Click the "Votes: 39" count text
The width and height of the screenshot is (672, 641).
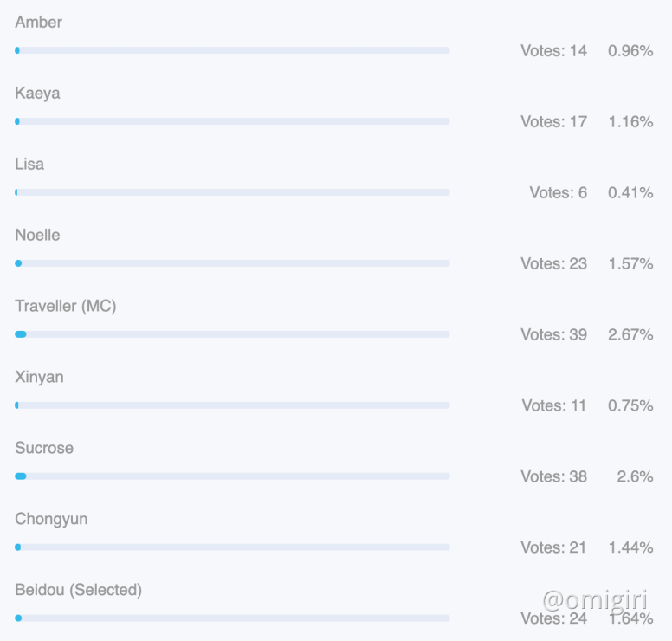553,335
